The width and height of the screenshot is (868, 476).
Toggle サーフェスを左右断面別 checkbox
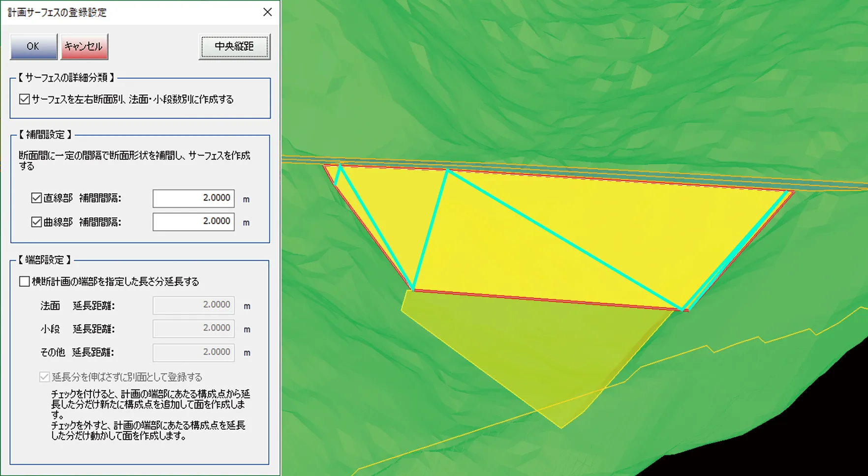click(x=25, y=99)
